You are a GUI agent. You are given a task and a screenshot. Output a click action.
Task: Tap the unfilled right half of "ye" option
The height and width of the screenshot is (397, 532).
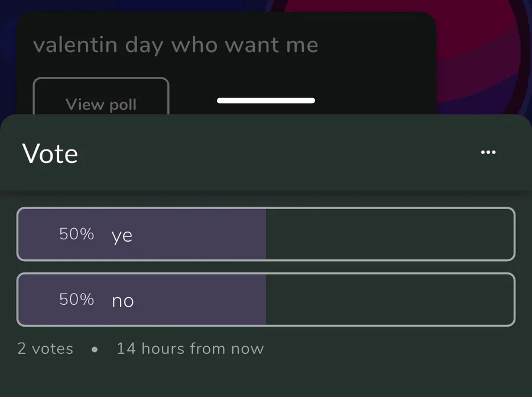click(x=390, y=235)
